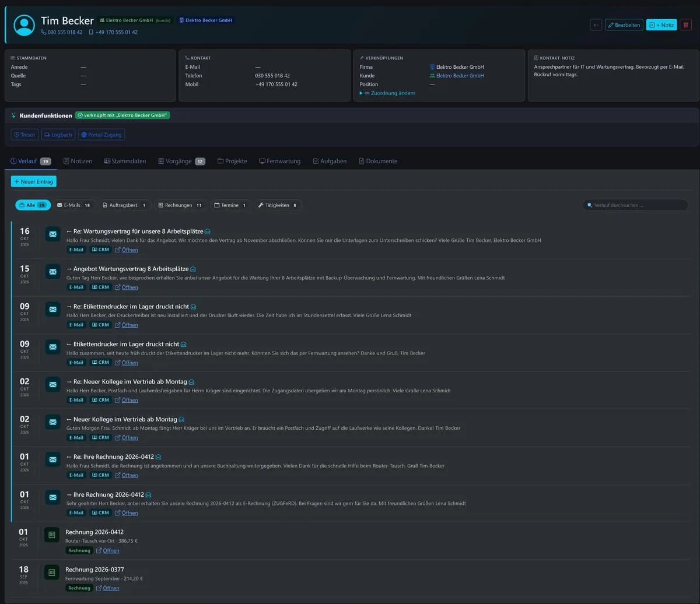Switch to the Notizen tab
This screenshot has height=604, width=700.
[78, 161]
